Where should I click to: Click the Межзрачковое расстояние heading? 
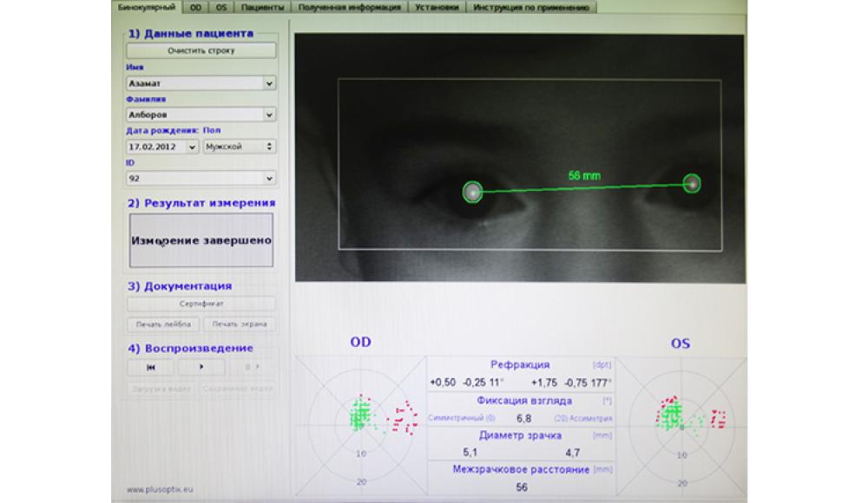pyautogui.click(x=521, y=469)
